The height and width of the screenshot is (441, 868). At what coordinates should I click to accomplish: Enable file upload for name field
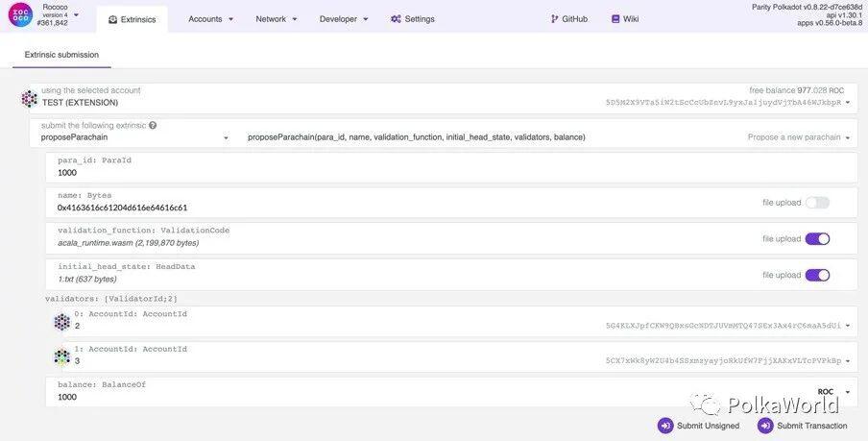(x=817, y=203)
